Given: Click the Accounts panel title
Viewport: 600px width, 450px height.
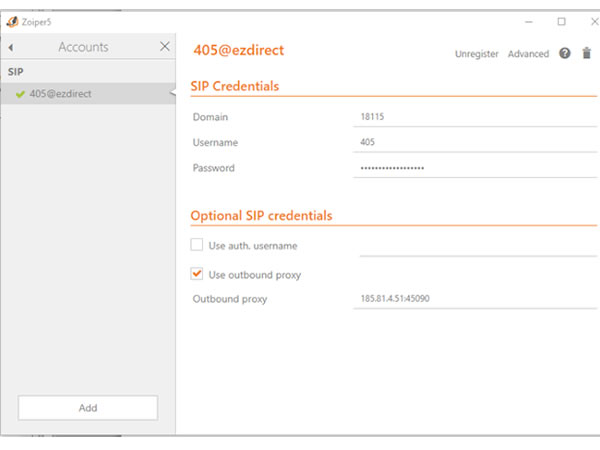Looking at the screenshot, I should 83,47.
